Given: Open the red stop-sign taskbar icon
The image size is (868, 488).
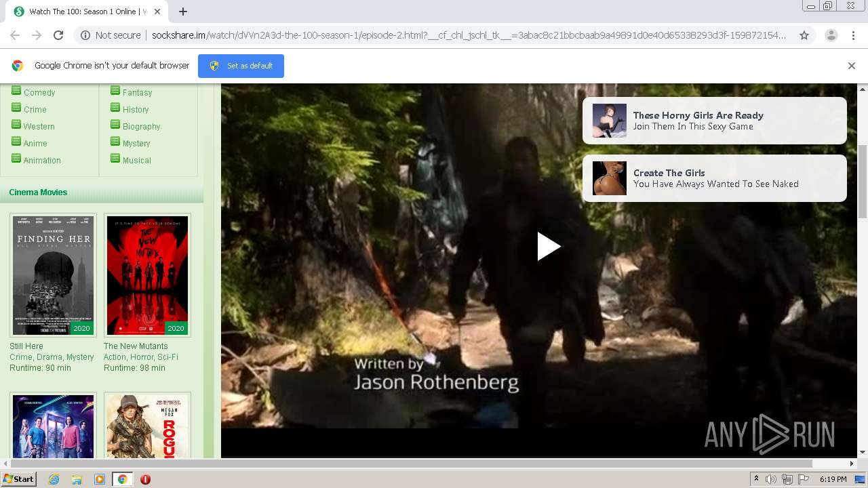Looking at the screenshot, I should pos(145,479).
